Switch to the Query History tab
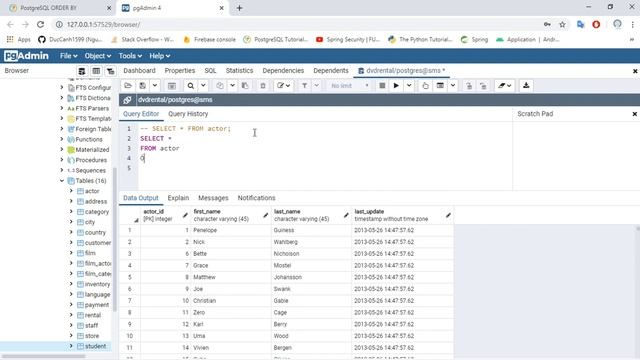 pos(188,114)
